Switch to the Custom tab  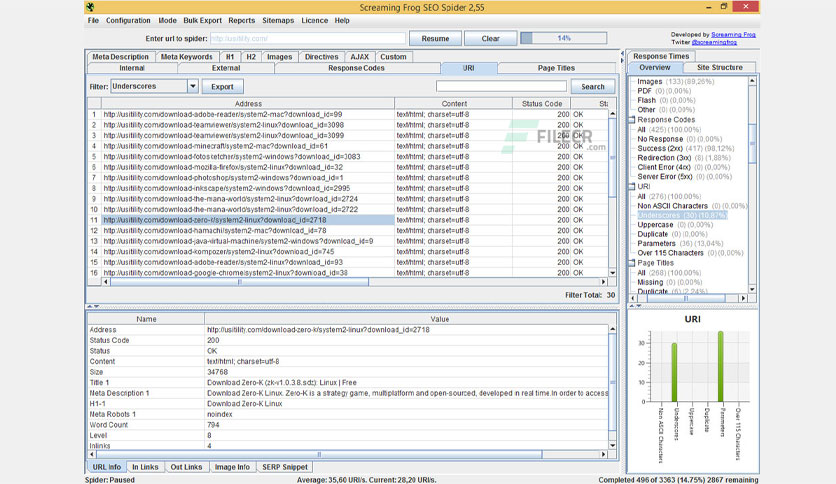(x=393, y=57)
